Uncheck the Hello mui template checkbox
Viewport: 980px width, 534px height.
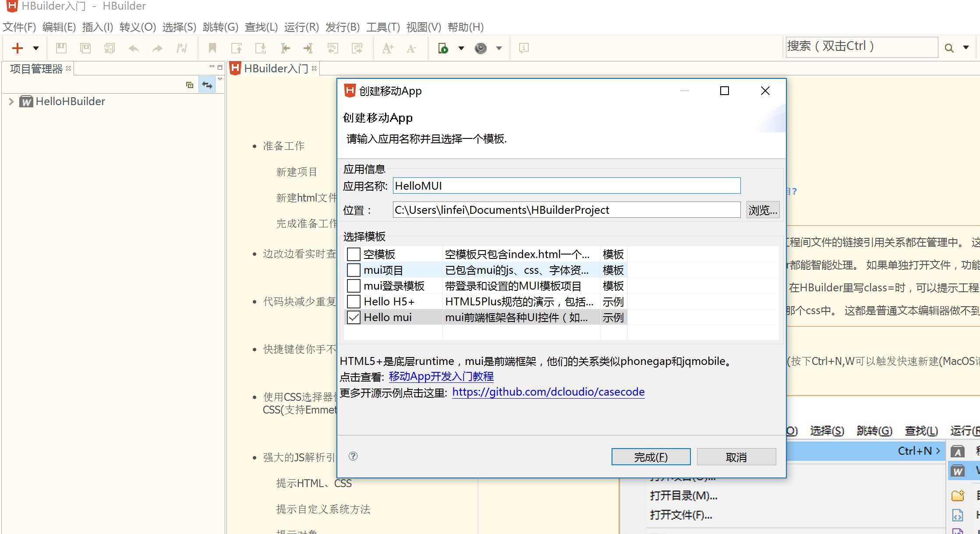(x=354, y=317)
